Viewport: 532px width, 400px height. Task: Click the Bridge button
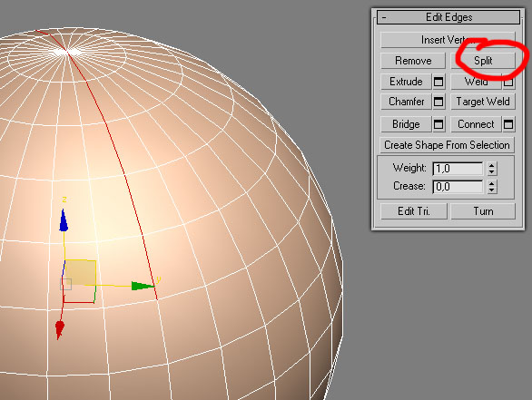[406, 124]
